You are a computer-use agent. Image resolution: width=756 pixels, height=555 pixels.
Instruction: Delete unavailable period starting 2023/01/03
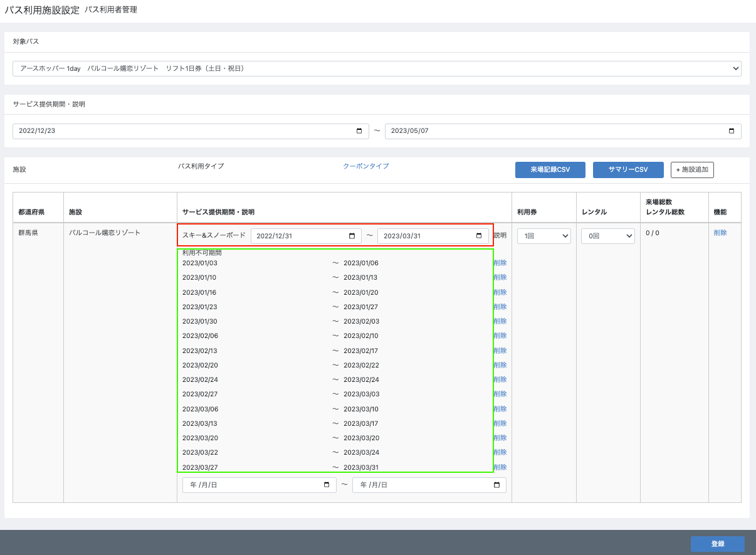tap(500, 263)
